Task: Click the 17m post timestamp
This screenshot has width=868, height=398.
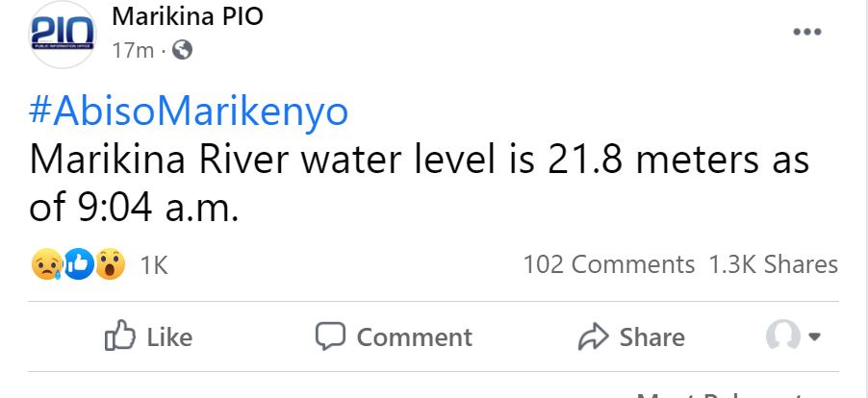Action: tap(132, 49)
